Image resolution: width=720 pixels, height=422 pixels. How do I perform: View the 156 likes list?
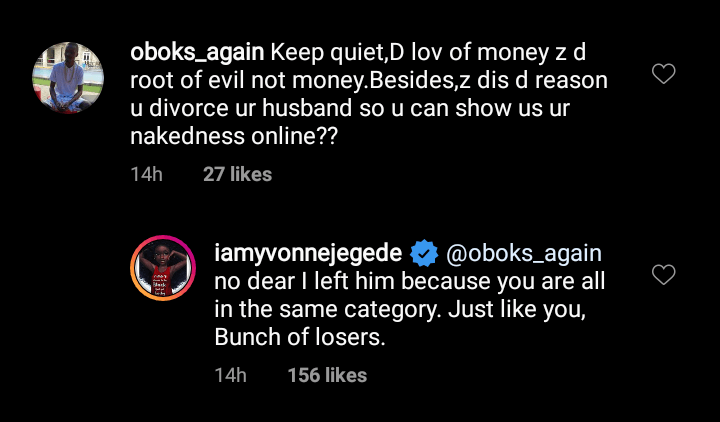[x=327, y=376]
